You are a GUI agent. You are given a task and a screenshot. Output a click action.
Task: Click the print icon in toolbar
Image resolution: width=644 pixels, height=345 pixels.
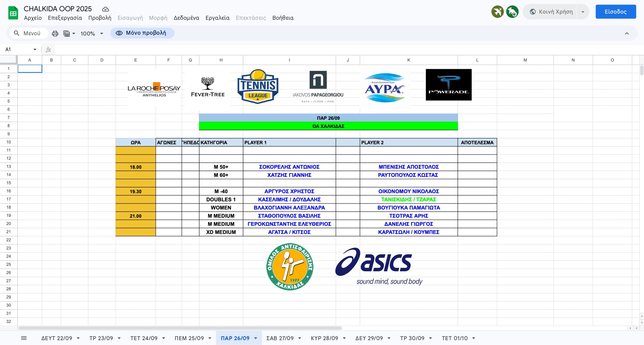55,33
